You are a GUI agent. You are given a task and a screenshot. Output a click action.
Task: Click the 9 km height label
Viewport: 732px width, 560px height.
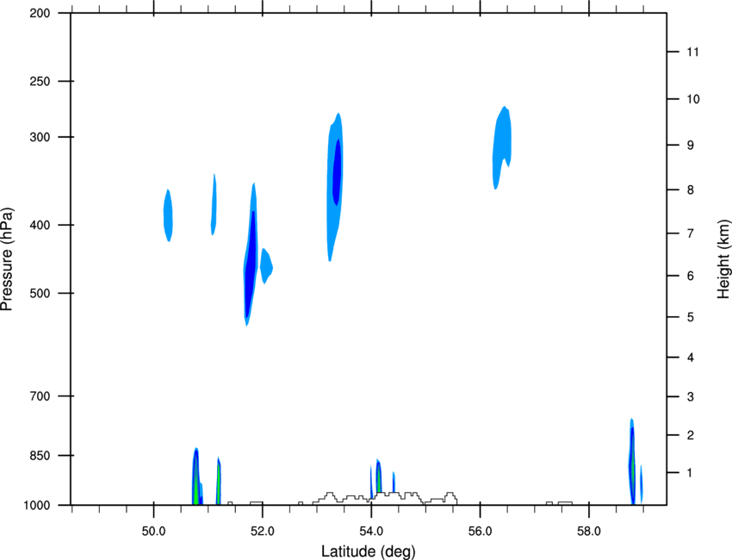691,146
